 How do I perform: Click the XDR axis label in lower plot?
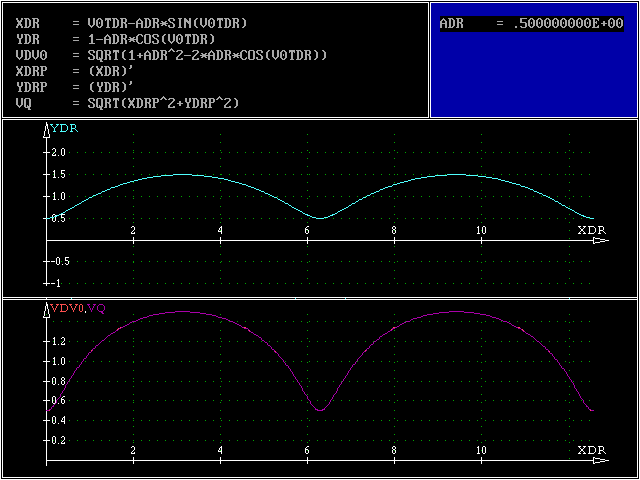pyautogui.click(x=592, y=451)
